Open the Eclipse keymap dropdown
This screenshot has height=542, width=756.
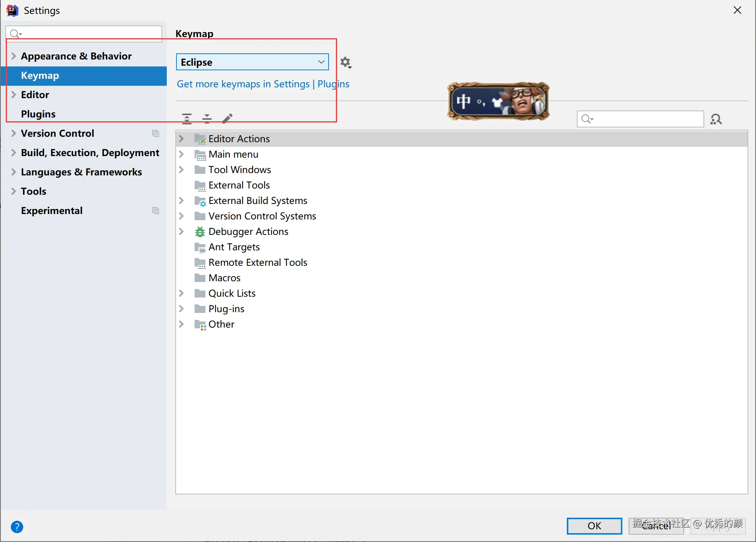pyautogui.click(x=252, y=62)
